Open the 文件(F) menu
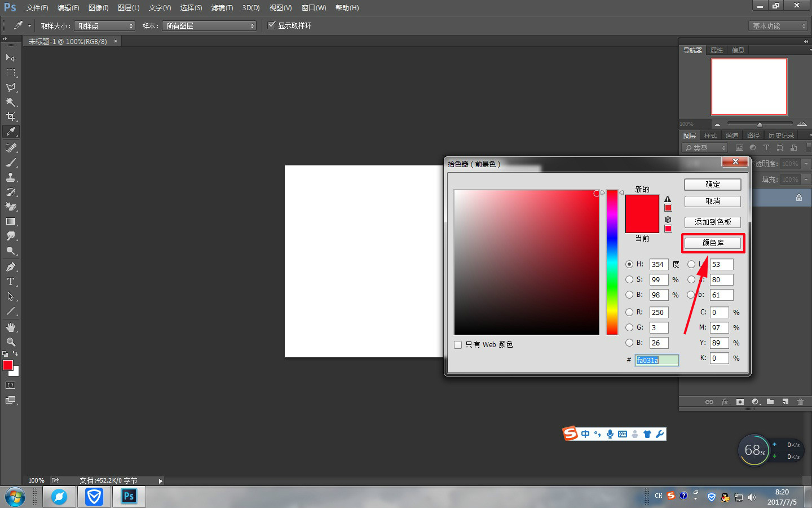Image resolution: width=812 pixels, height=508 pixels. [x=37, y=8]
